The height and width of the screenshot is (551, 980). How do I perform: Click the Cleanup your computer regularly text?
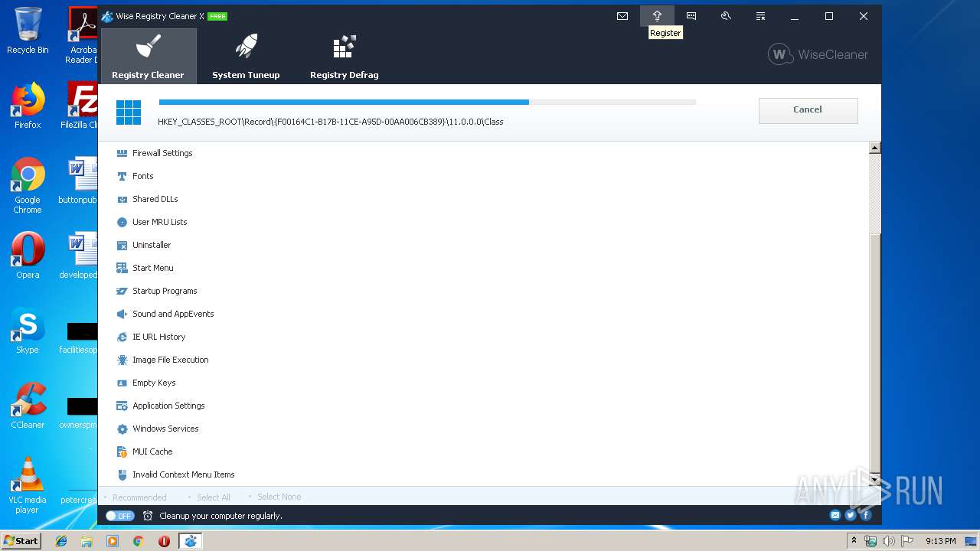220,516
